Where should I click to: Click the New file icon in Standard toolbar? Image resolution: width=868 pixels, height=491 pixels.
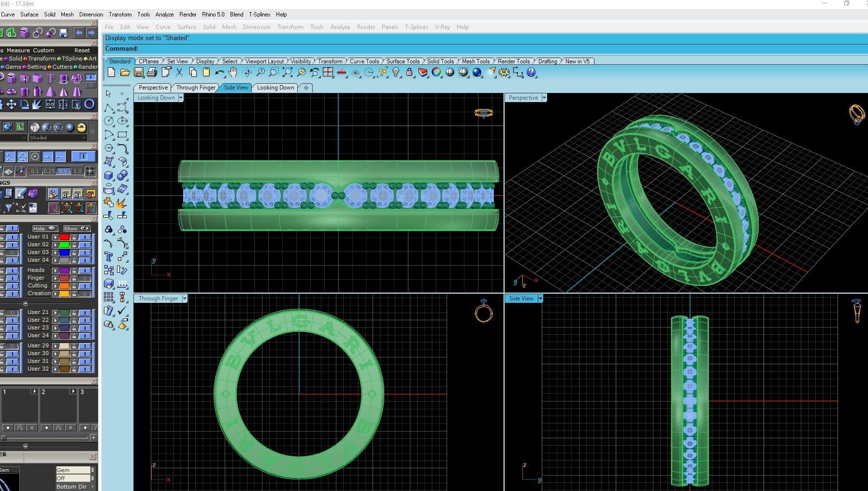pos(111,73)
